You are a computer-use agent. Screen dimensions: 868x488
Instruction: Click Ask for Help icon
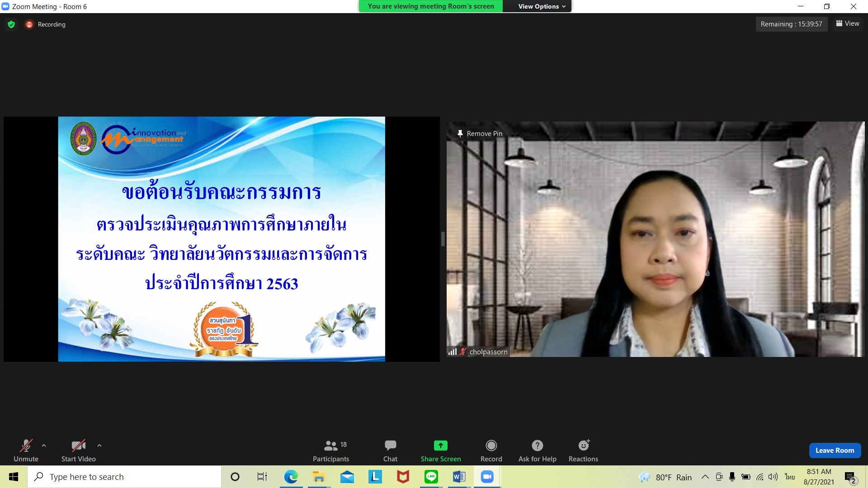537,446
